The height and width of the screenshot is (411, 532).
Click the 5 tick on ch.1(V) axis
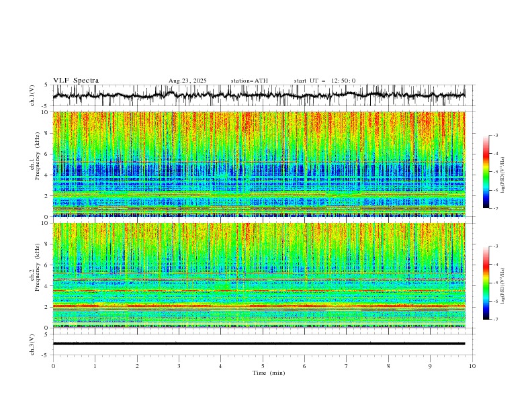(x=46, y=85)
